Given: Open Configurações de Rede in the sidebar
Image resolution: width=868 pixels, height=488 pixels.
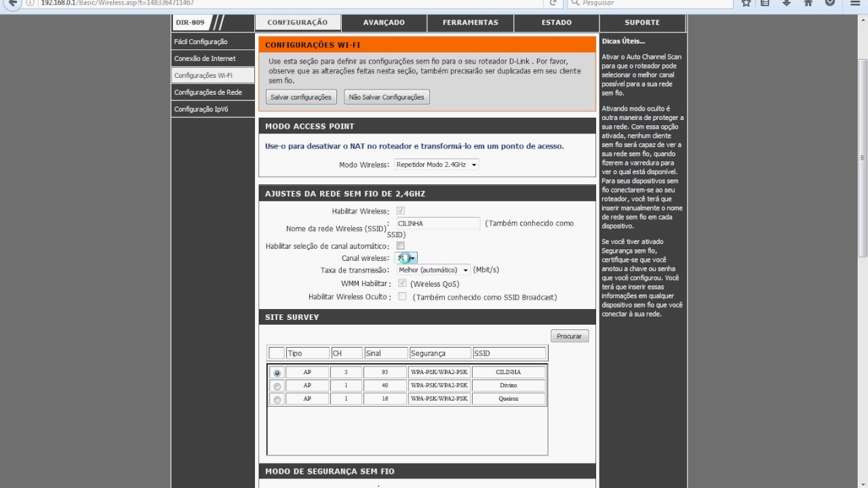Looking at the screenshot, I should tap(213, 92).
